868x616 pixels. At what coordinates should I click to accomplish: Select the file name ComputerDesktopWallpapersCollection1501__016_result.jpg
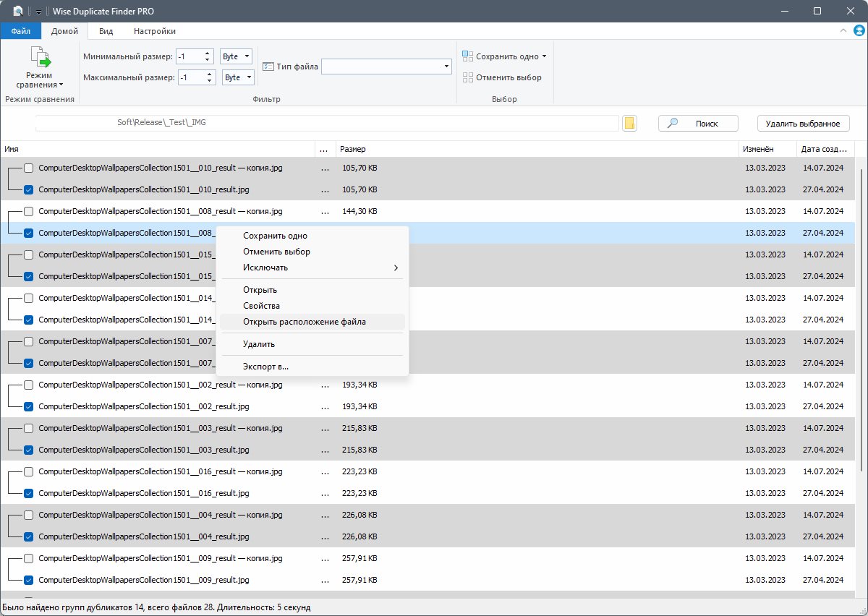click(x=144, y=493)
